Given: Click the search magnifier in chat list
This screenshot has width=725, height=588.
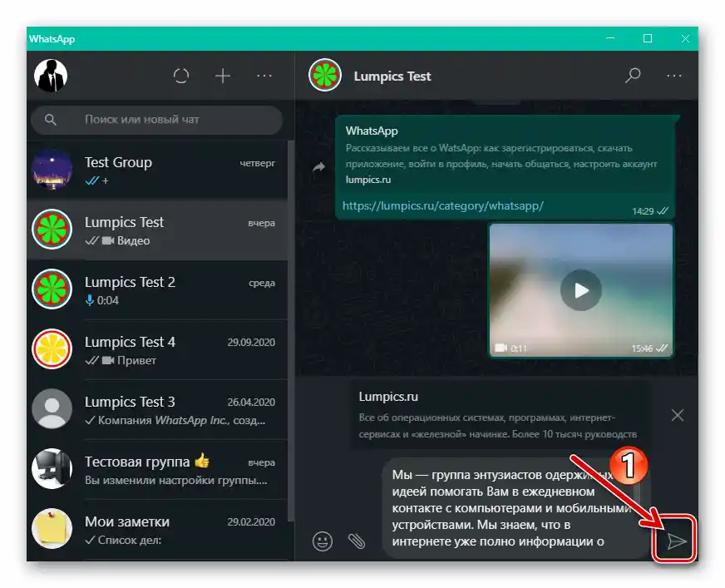Looking at the screenshot, I should pyautogui.click(x=51, y=120).
